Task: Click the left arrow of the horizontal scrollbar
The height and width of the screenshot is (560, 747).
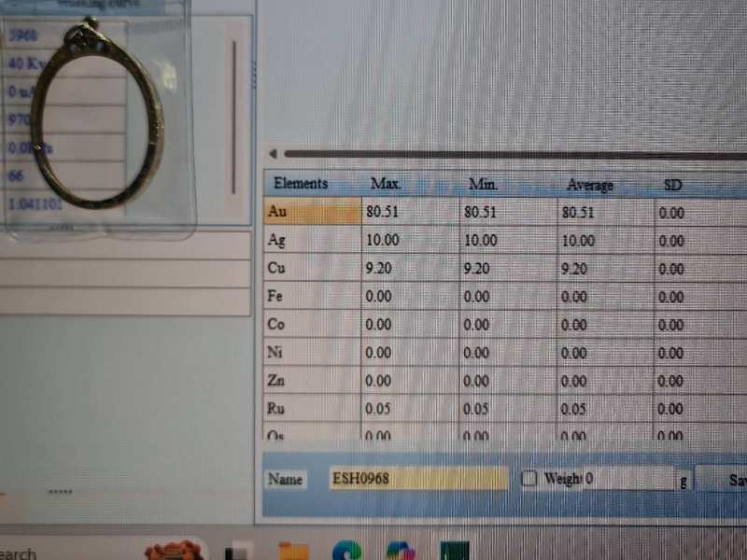Action: (272, 154)
